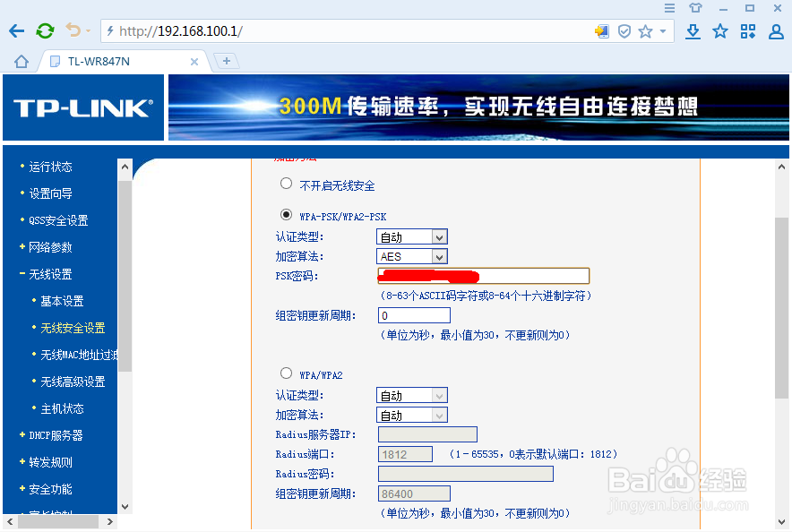792x532 pixels.
Task: Click the browser back arrow
Action: pyautogui.click(x=17, y=31)
